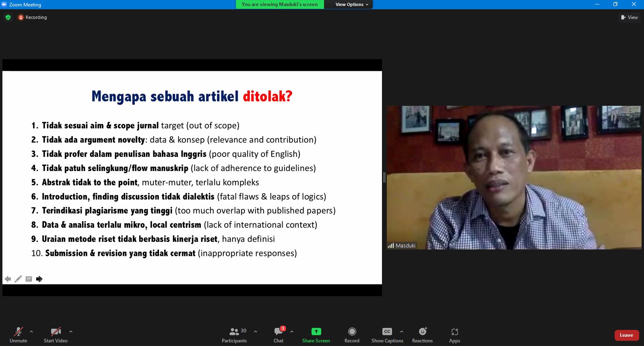Go to previous slide with left arrow

(8, 279)
